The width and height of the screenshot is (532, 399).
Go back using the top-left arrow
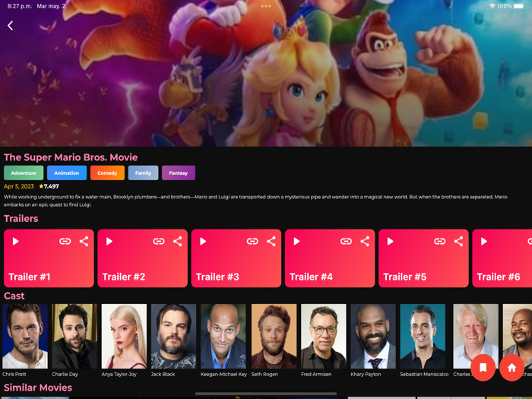(x=10, y=25)
